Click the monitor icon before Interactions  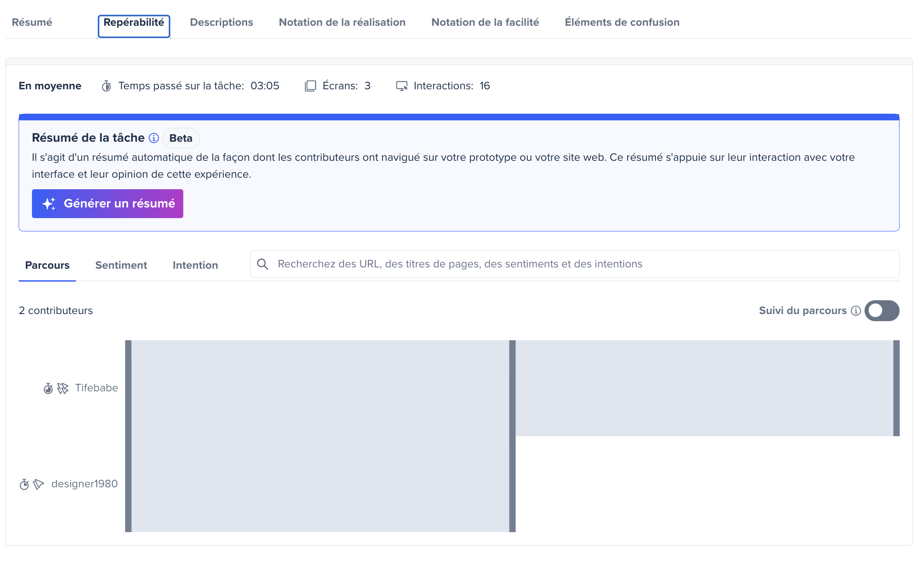pos(403,86)
